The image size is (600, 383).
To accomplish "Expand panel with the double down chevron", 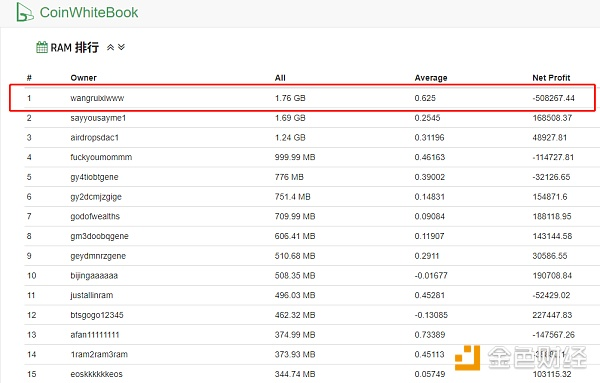I will click(x=121, y=47).
